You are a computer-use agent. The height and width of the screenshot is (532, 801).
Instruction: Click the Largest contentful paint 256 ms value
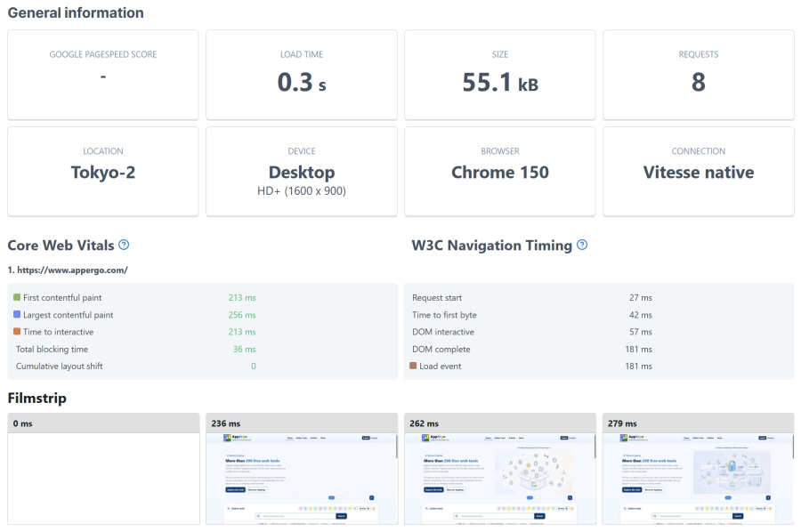[242, 315]
